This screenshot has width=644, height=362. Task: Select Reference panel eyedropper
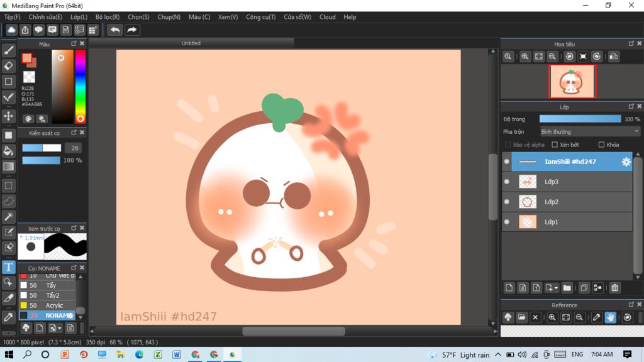596,317
